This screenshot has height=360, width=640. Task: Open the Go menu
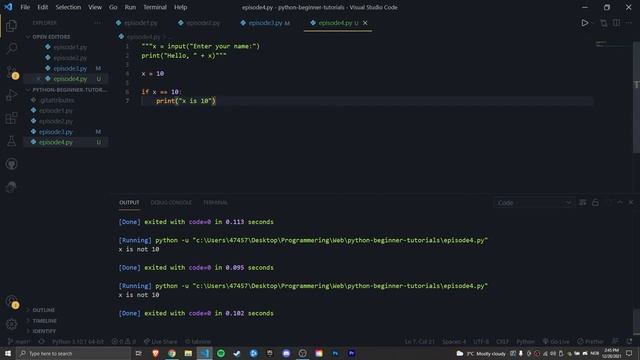click(x=113, y=7)
